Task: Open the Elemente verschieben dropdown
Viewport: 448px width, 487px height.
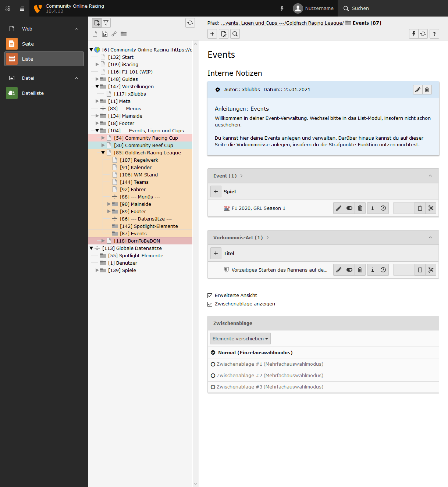Action: tap(240, 339)
